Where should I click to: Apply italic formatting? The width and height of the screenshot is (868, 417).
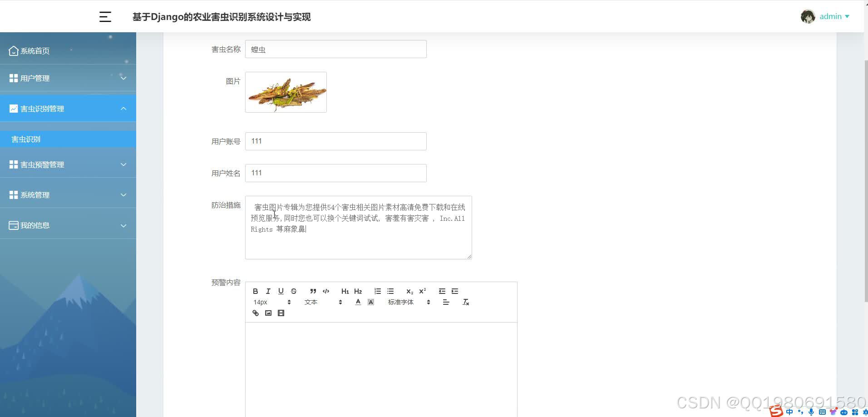point(268,291)
